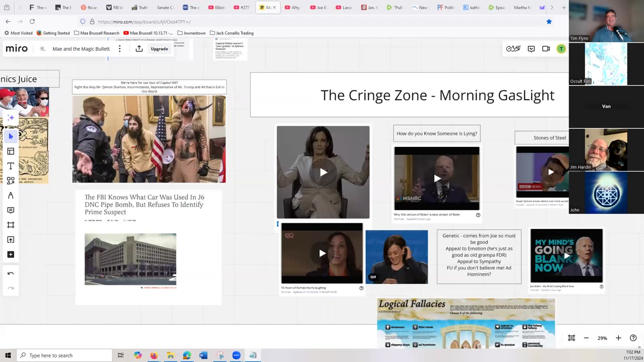Reload the browser page
Viewport: 644px width, 362px height.
tap(32, 22)
